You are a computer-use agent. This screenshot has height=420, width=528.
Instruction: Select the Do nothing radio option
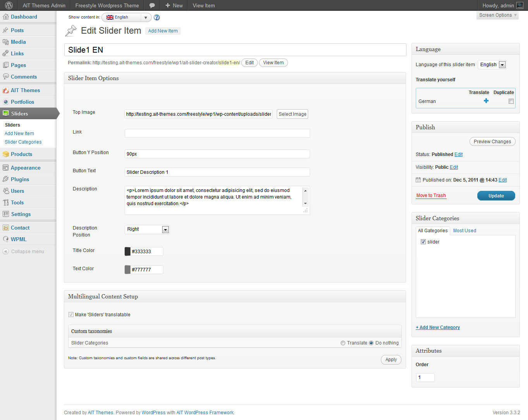coord(371,343)
